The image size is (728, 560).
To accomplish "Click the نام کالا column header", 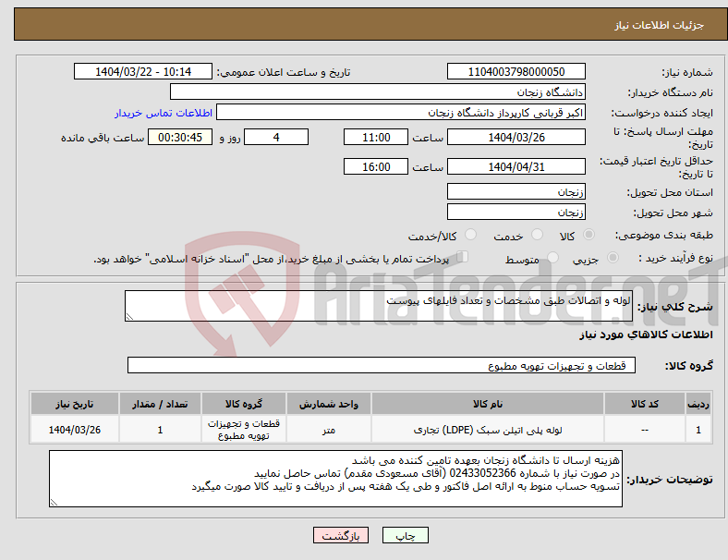I will coord(488,404).
